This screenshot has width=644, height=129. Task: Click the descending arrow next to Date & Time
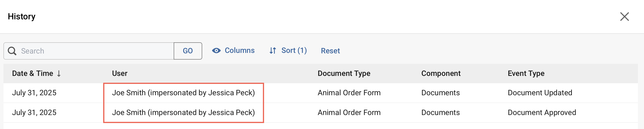click(59, 74)
